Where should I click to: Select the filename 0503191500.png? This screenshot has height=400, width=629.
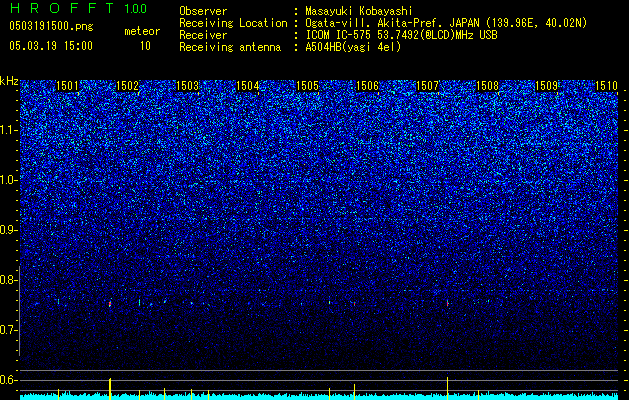click(x=51, y=26)
